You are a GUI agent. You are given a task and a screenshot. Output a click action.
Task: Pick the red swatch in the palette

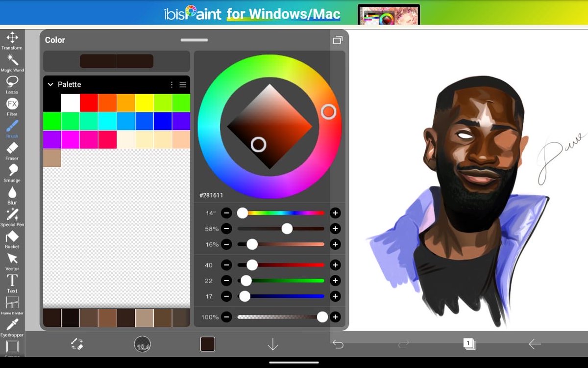pos(89,103)
